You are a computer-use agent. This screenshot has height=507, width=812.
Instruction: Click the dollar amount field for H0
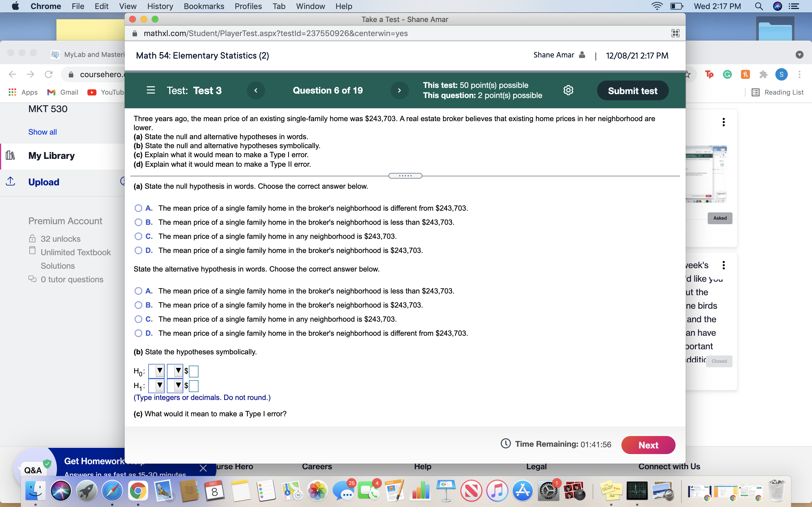[194, 371]
